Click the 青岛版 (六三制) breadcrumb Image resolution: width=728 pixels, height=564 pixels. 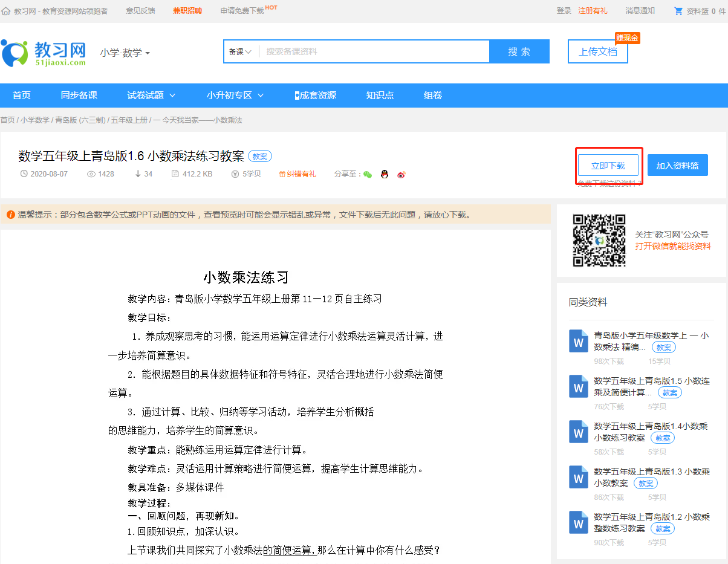pos(80,120)
